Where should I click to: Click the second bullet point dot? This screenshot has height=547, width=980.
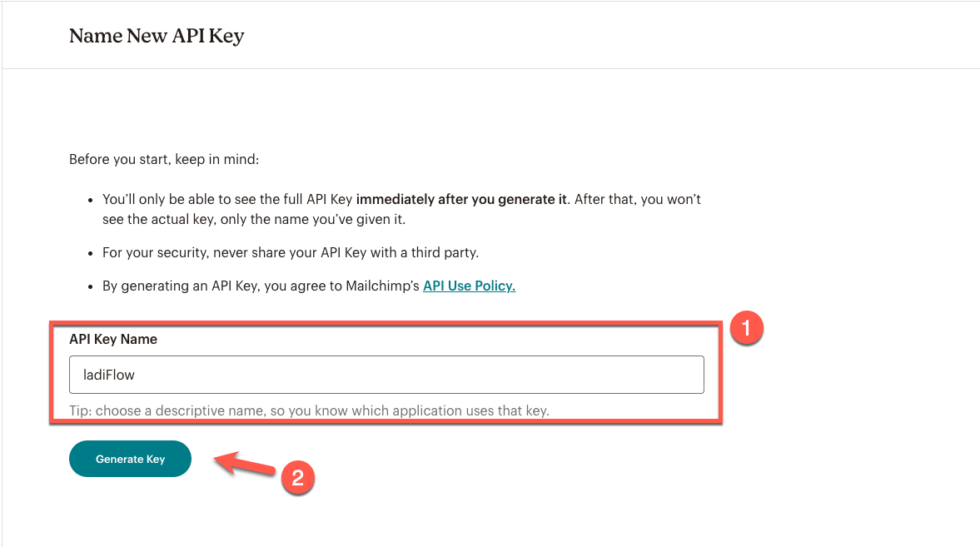[x=91, y=252]
